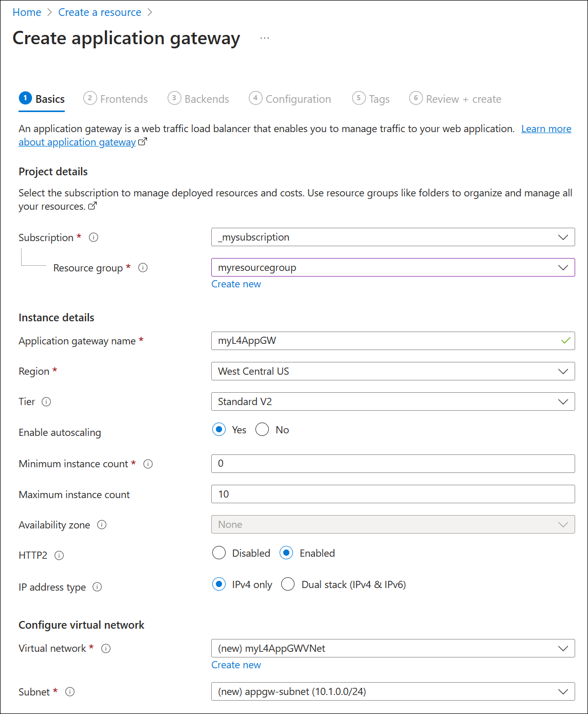
Task: Click the Subscription info icon
Action: 94,237
